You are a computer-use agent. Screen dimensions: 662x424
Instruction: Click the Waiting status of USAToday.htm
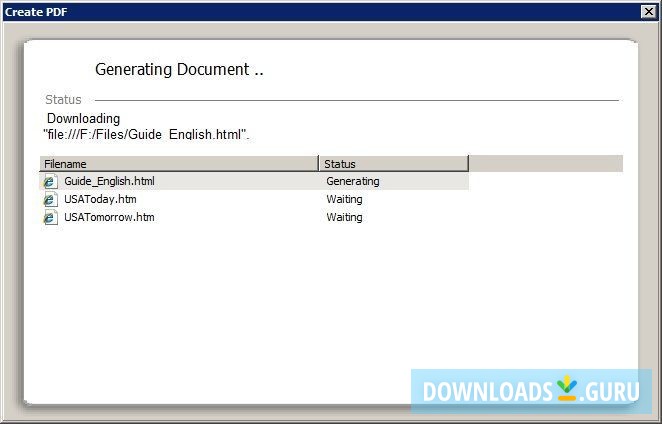click(x=344, y=199)
